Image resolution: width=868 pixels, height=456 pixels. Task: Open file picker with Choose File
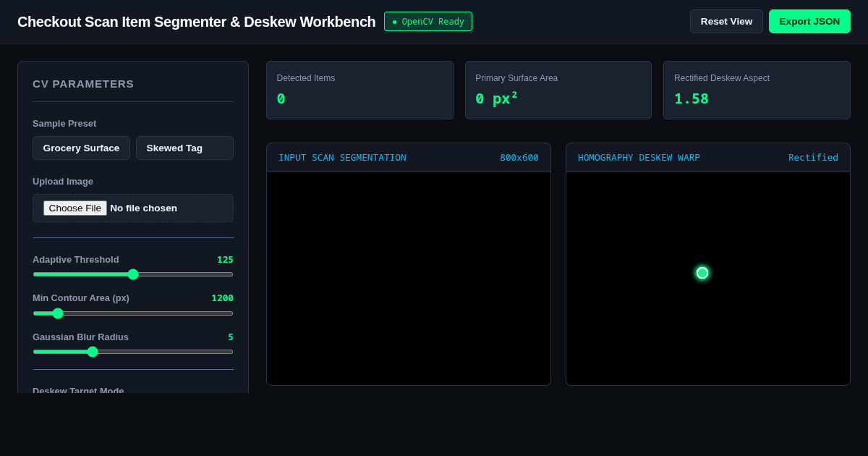click(x=75, y=208)
